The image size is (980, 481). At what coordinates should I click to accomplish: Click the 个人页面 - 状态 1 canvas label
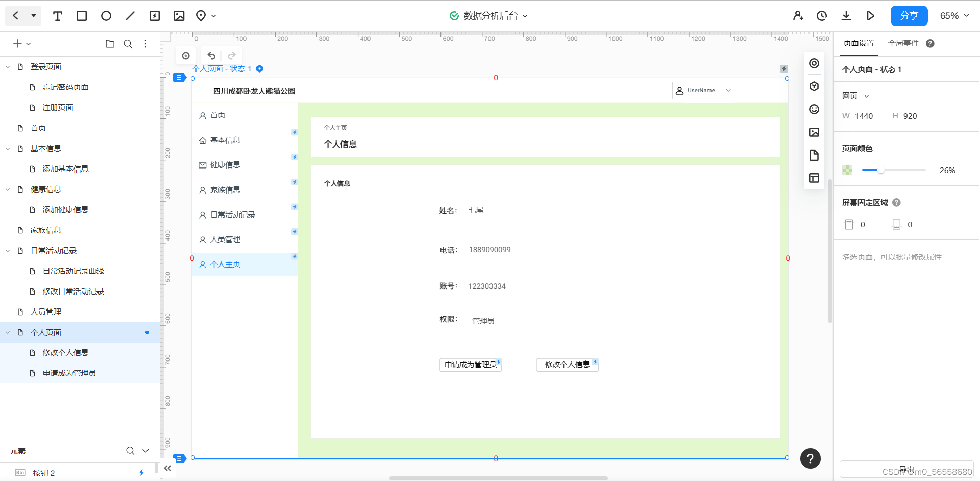pyautogui.click(x=222, y=69)
